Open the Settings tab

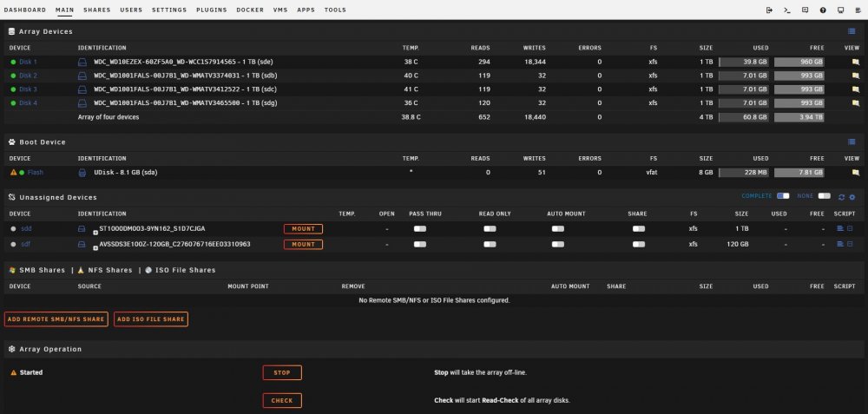(x=169, y=10)
